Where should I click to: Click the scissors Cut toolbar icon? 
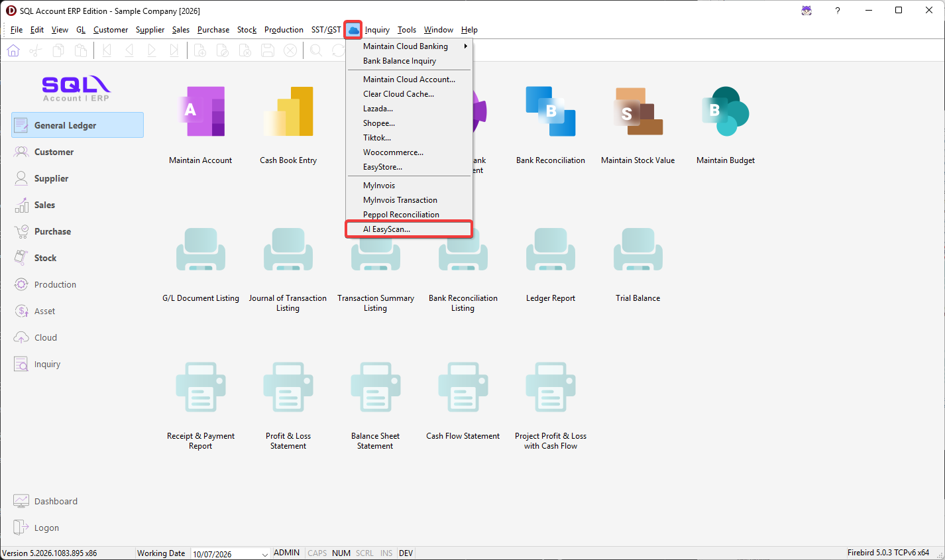click(x=36, y=50)
